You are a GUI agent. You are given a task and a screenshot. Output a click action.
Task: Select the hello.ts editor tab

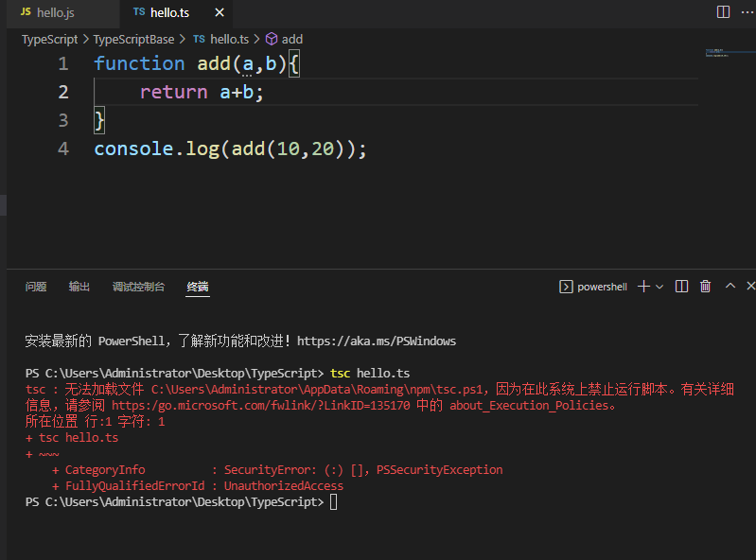pos(176,12)
